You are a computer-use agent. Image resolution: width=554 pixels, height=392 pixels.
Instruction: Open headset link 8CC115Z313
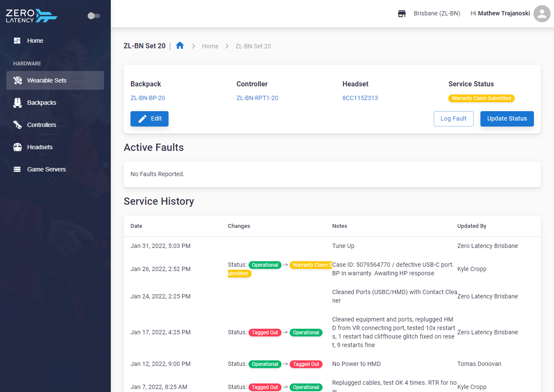360,98
